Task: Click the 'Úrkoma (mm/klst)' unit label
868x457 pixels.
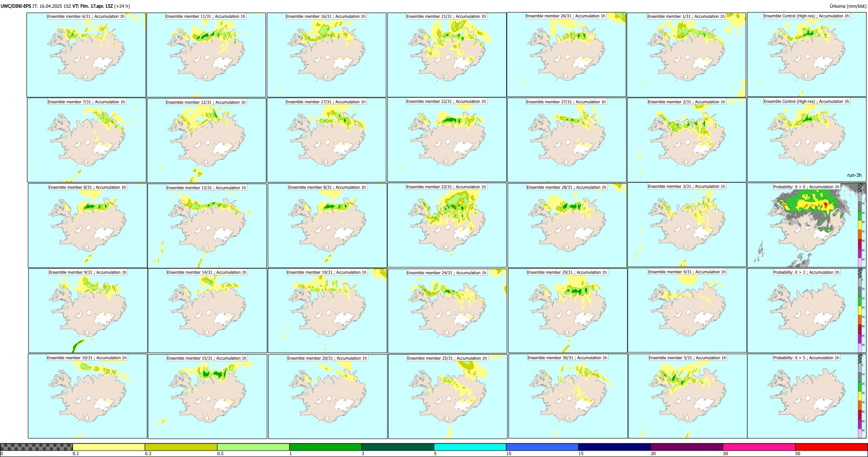Action: (x=847, y=6)
